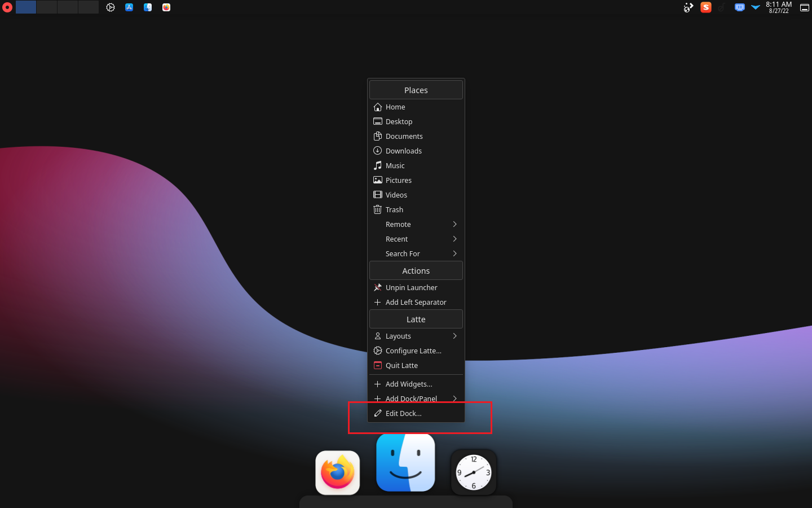Viewport: 812px width, 508px height.
Task: Open the red circular launcher in the top panel
Action: pos(7,7)
